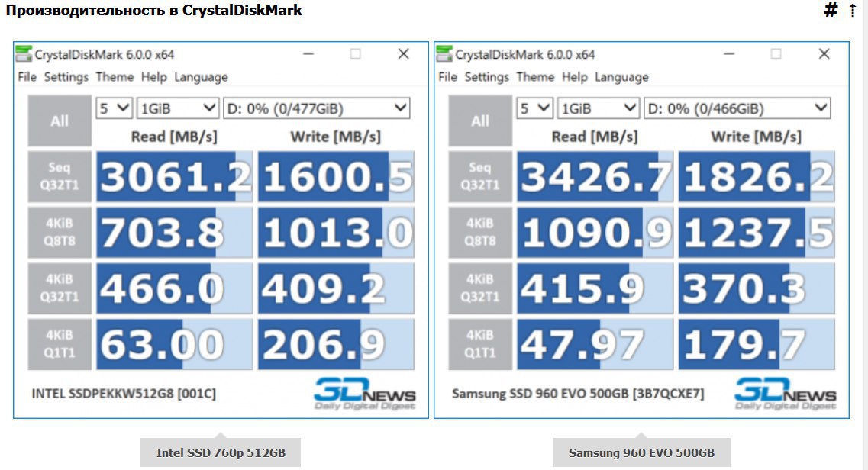
Task: Click 3DNews logo in Intel window
Action: coord(365,394)
